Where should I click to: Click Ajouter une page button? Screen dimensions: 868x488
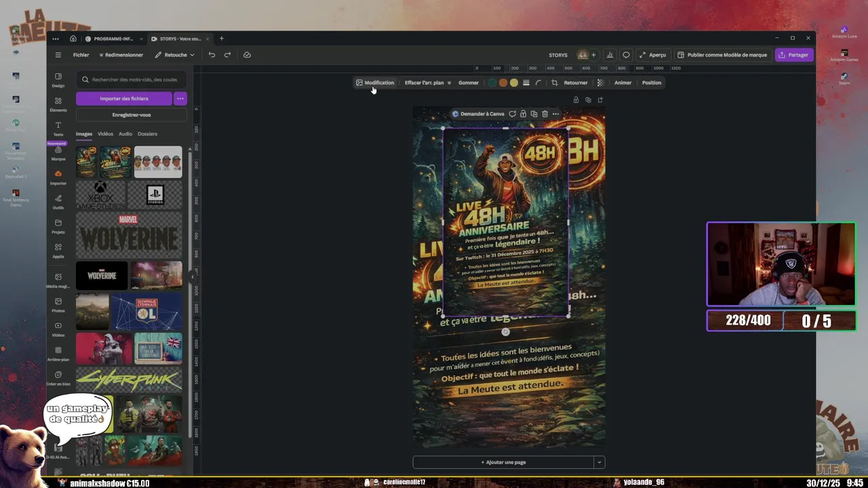[x=503, y=462]
